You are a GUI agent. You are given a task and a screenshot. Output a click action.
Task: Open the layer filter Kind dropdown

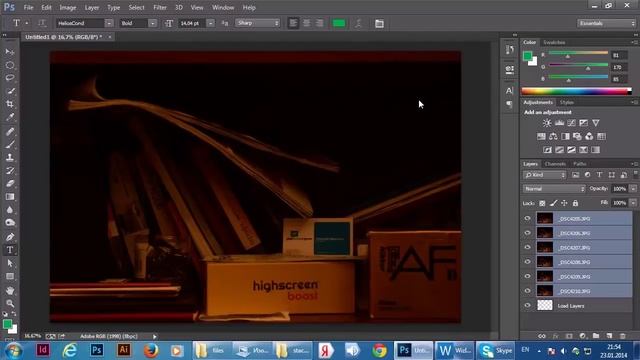pyautogui.click(x=544, y=175)
